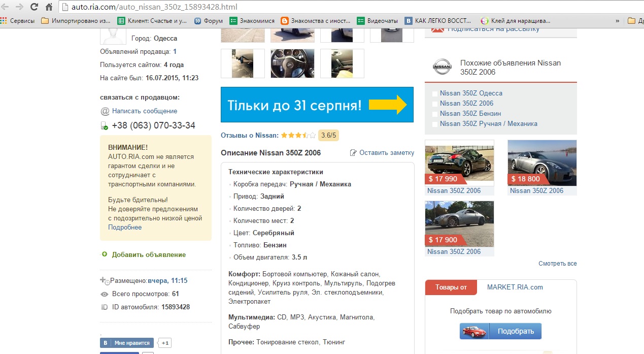
Task: Click the seller phone number +38 (063) 070-33-34
Action: (153, 125)
